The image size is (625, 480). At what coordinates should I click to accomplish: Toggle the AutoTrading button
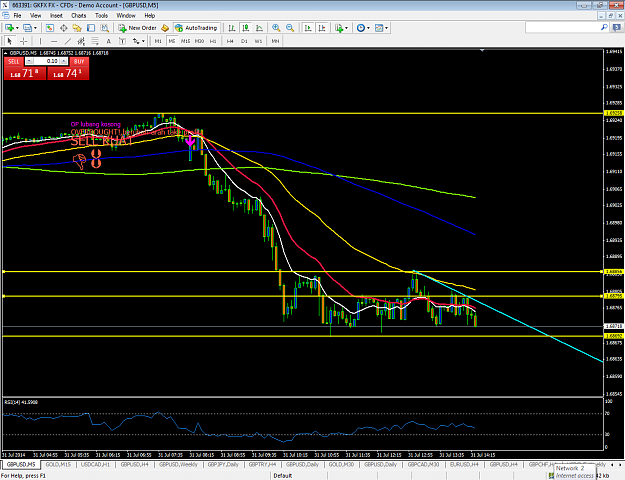pos(197,28)
